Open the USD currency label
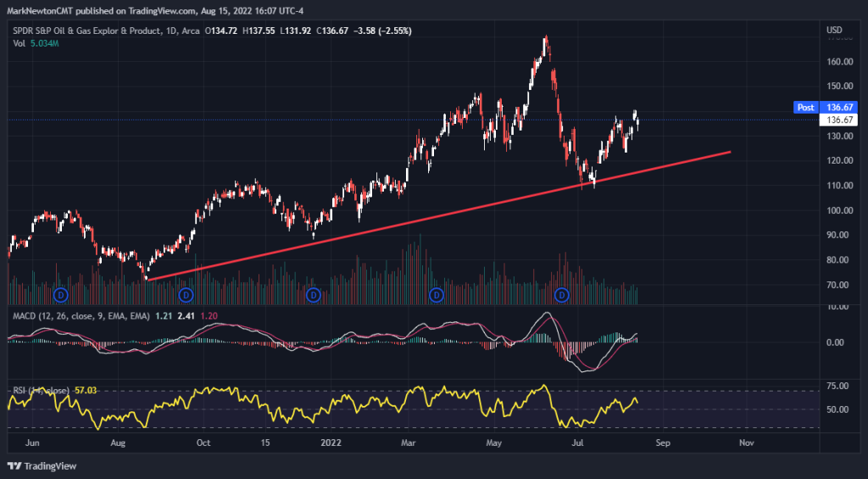This screenshot has width=868, height=479. click(x=833, y=30)
